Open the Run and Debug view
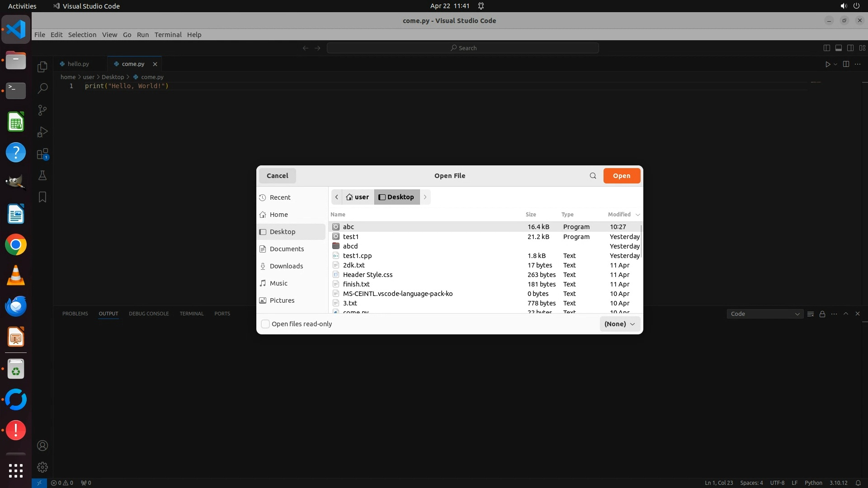Image resolution: width=868 pixels, height=488 pixels. pyautogui.click(x=42, y=132)
